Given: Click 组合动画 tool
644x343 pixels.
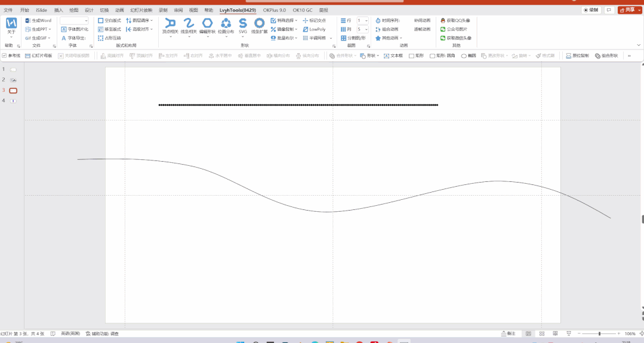Looking at the screenshot, I should coord(387,30).
